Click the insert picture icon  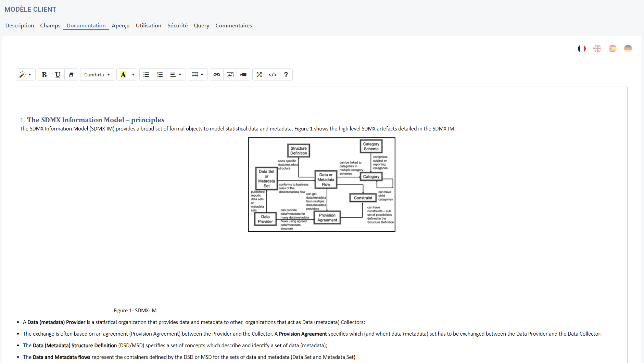point(230,75)
